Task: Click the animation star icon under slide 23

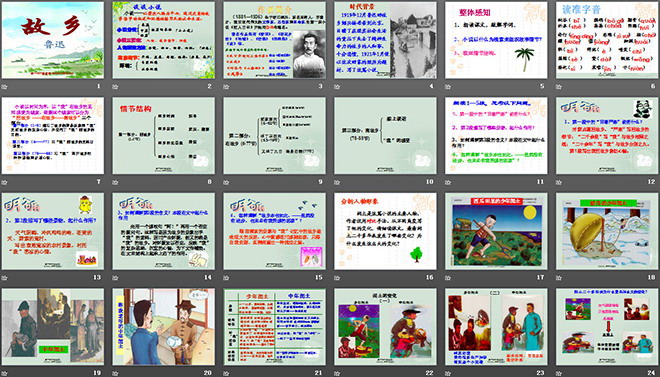Action: click(x=448, y=373)
